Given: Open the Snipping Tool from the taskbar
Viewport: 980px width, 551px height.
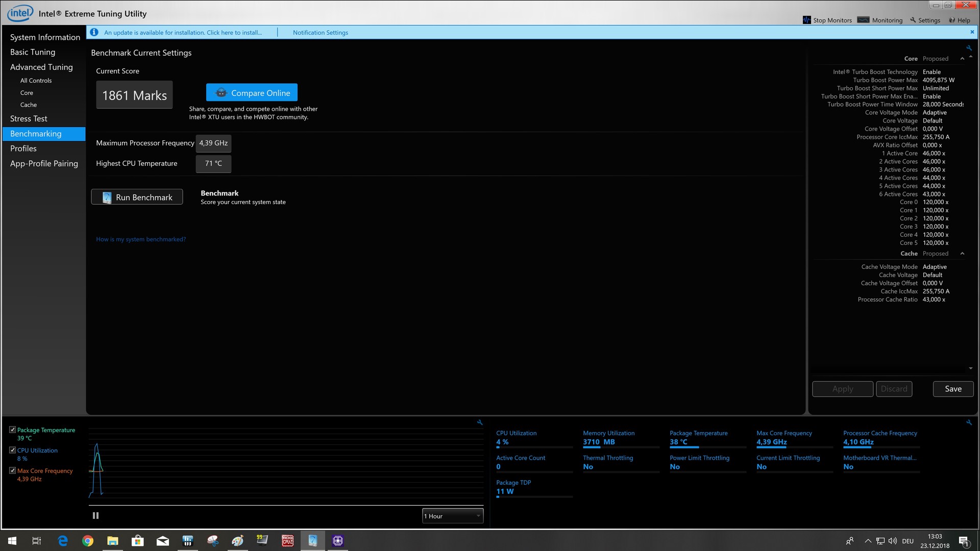Looking at the screenshot, I should [x=213, y=541].
